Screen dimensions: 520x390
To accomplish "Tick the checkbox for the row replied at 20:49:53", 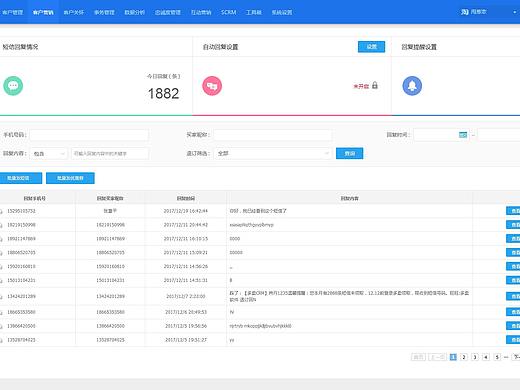I will (x=1, y=312).
